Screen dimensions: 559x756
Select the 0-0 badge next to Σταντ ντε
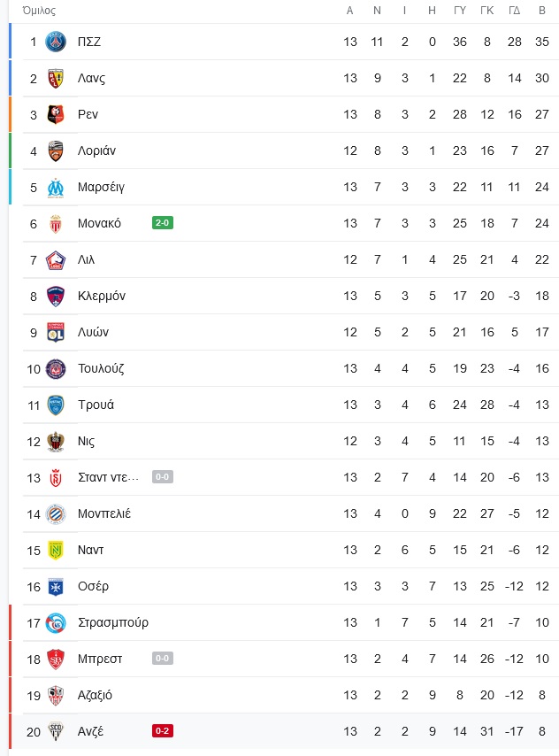coord(163,477)
